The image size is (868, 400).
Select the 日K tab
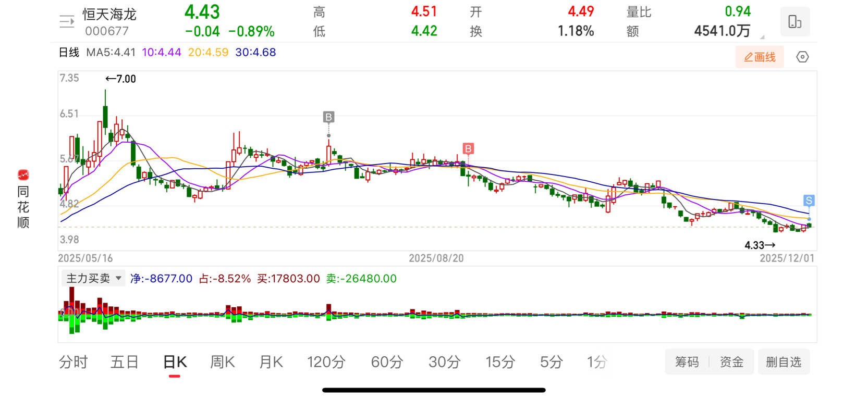pos(175,362)
